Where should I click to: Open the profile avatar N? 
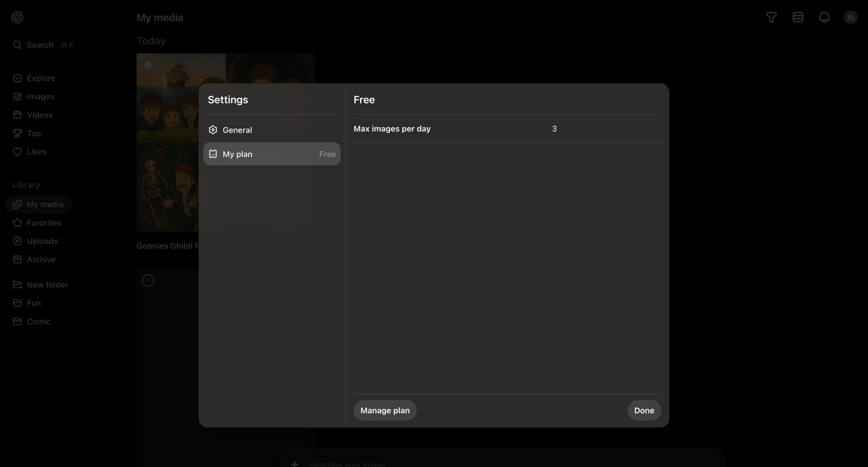tap(851, 17)
